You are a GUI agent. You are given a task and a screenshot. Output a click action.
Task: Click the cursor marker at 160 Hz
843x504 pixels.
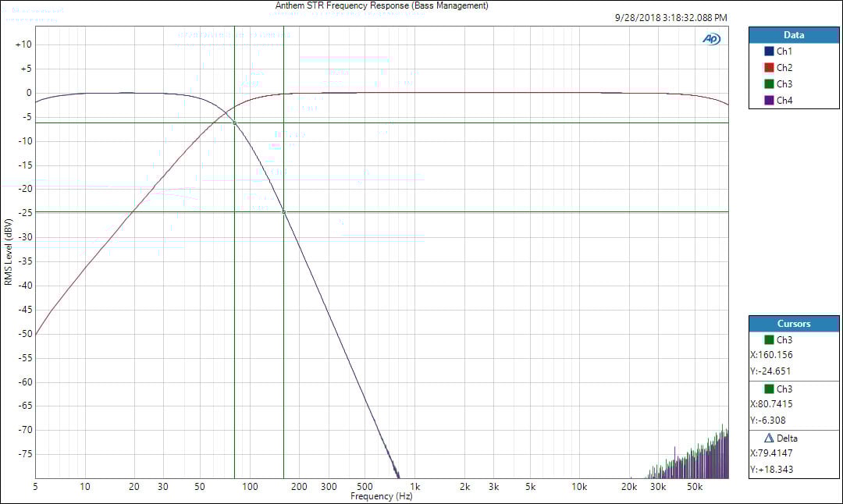coord(283,211)
